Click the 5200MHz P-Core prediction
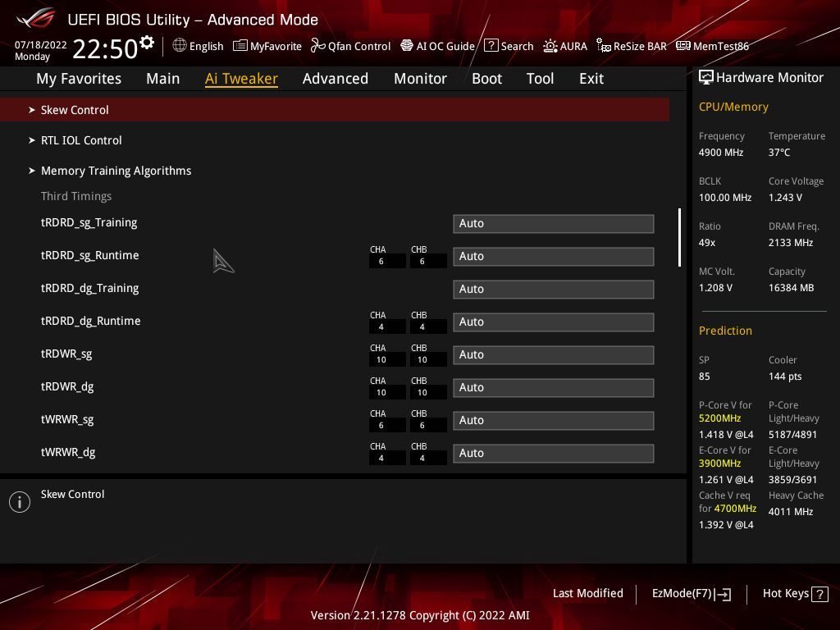 click(x=719, y=418)
